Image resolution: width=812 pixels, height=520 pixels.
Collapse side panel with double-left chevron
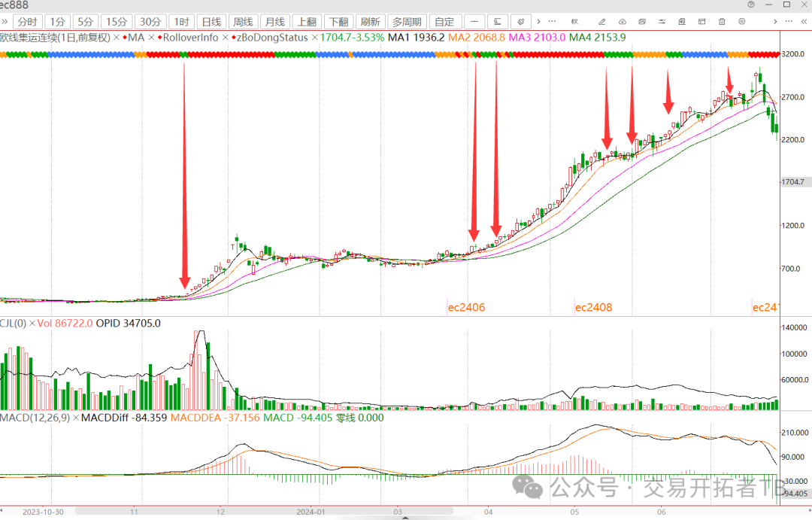(x=804, y=22)
